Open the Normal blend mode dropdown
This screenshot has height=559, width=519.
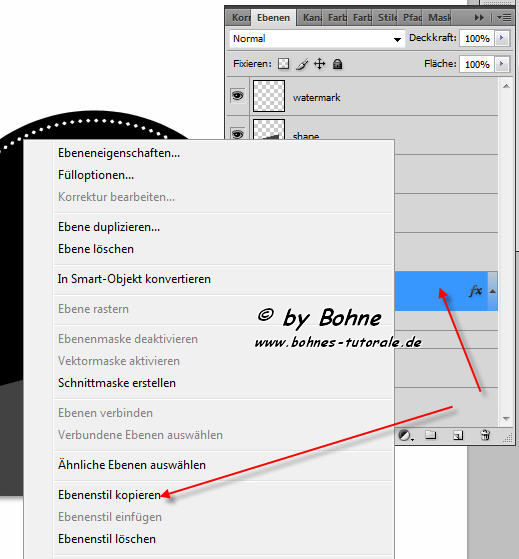317,39
